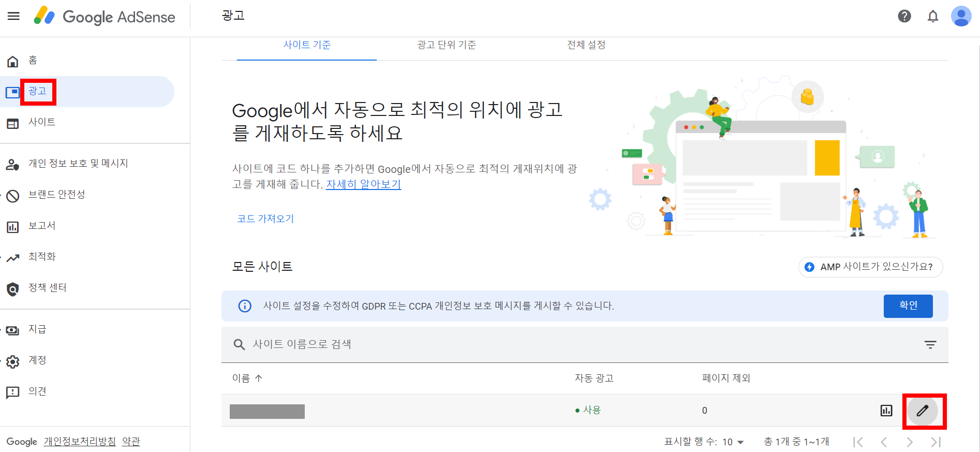Select 정책 센터 in the sidebar

(47, 288)
